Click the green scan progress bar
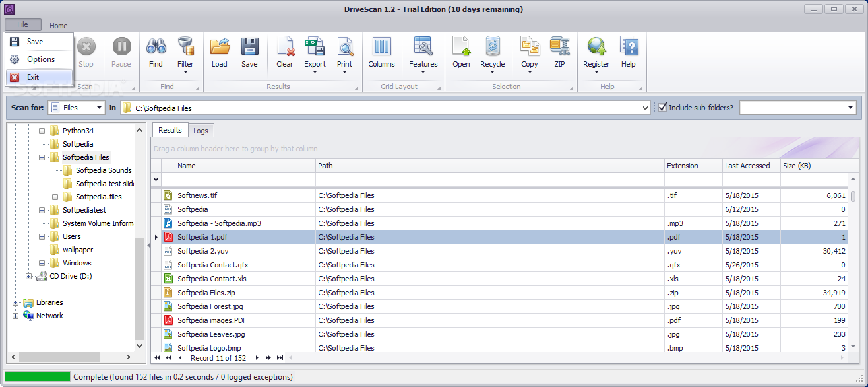Image resolution: width=868 pixels, height=387 pixels. (37, 376)
